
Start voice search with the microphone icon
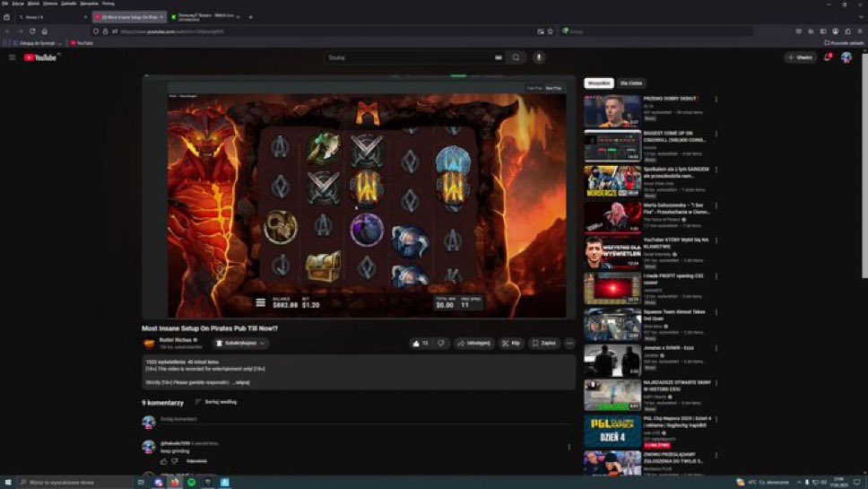539,57
